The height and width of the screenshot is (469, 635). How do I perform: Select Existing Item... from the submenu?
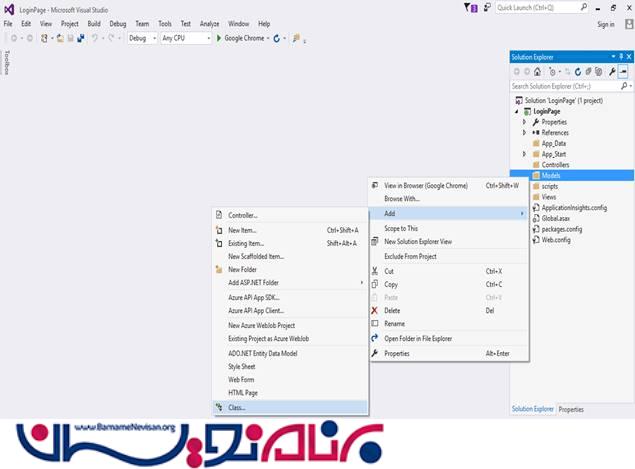290,243
